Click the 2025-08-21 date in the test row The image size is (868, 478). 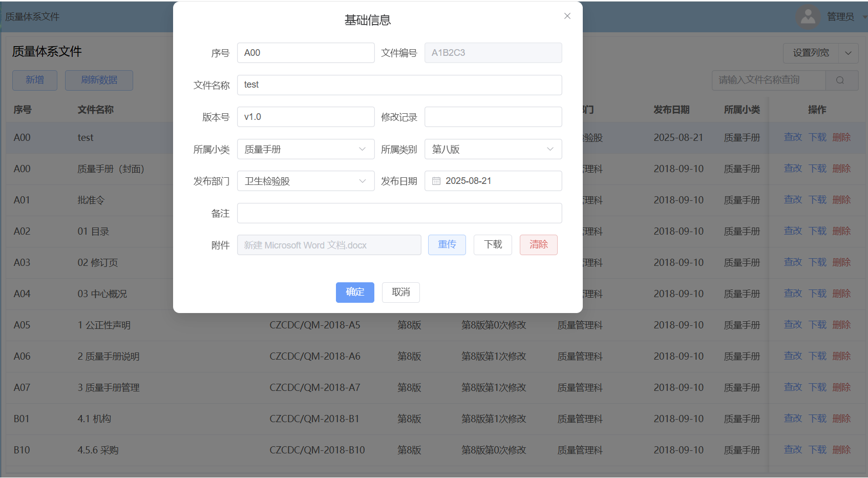point(679,137)
